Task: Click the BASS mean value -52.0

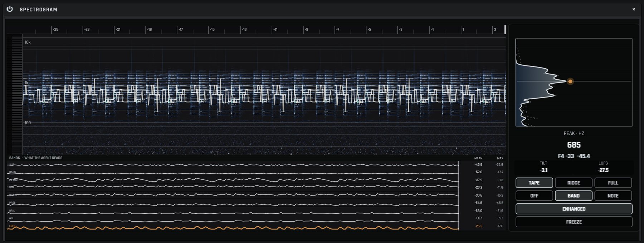Action: [478, 172]
